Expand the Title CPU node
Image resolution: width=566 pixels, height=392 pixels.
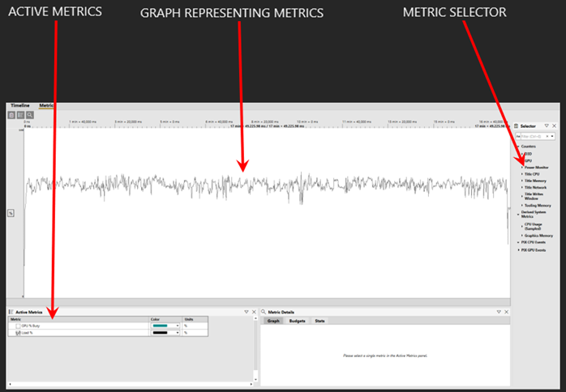click(x=522, y=174)
